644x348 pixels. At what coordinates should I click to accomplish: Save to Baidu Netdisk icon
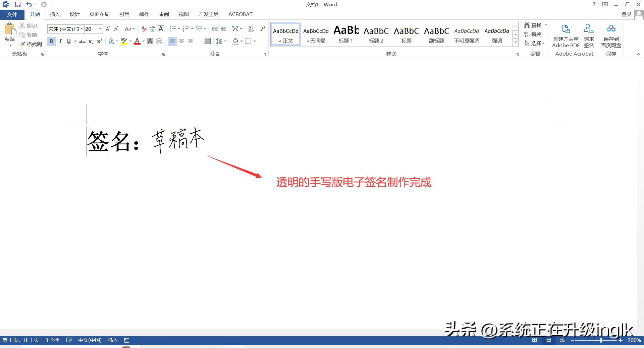click(x=611, y=36)
